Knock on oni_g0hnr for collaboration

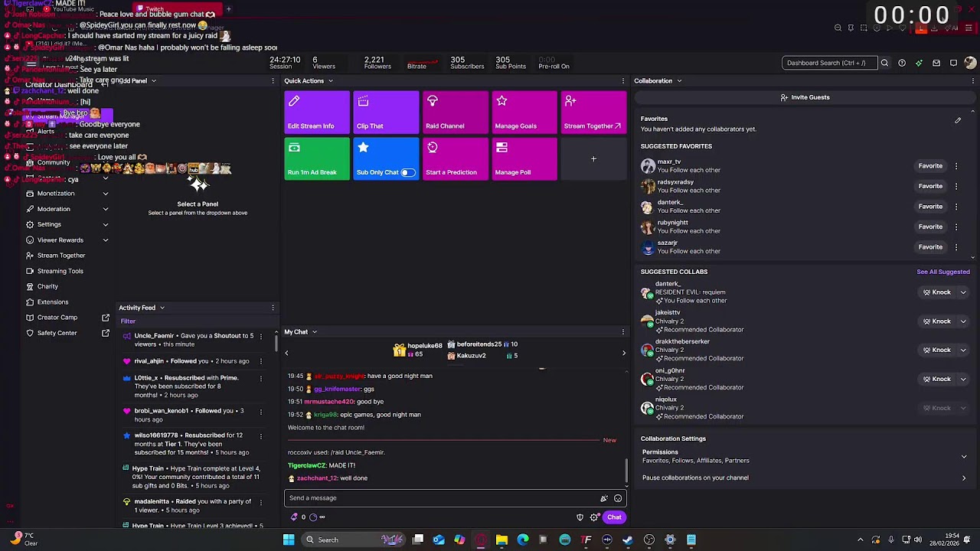coord(936,379)
